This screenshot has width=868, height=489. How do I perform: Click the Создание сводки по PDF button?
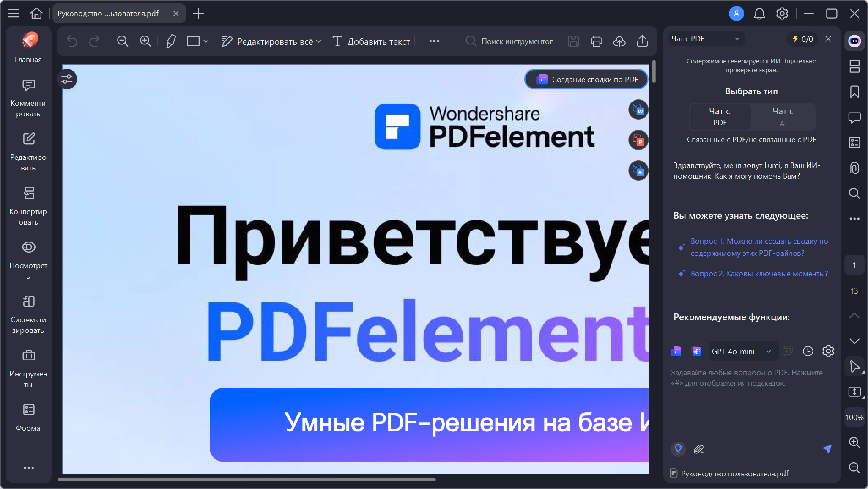pyautogui.click(x=586, y=79)
